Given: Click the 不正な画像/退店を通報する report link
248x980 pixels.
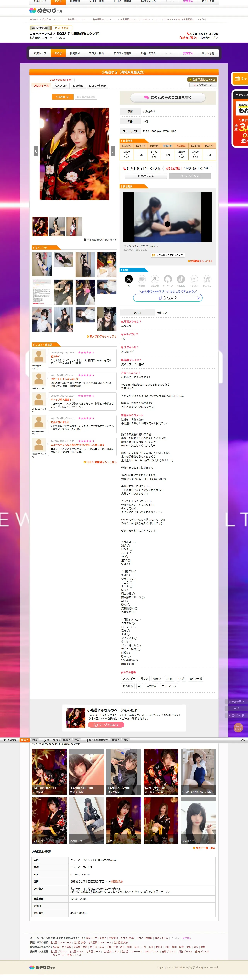Looking at the screenshot, I should click(100, 240).
